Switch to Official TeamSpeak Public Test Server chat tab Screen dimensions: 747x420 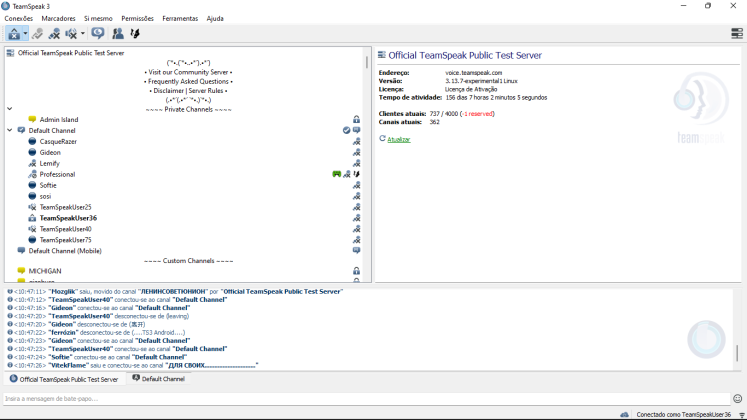coord(64,379)
